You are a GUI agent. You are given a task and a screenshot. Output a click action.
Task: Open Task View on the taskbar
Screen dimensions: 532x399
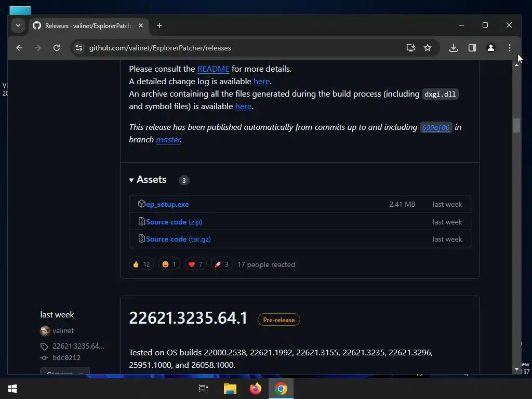(x=203, y=389)
